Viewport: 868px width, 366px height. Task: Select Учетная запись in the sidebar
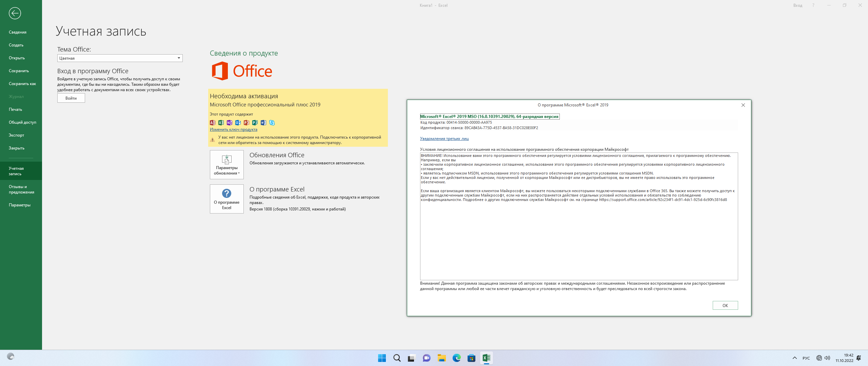pos(21,171)
